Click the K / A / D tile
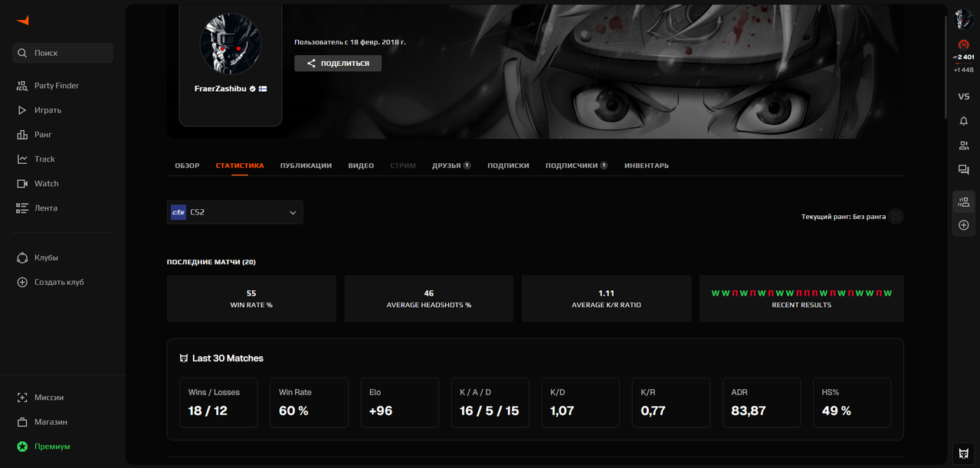Image resolution: width=980 pixels, height=468 pixels. click(490, 402)
